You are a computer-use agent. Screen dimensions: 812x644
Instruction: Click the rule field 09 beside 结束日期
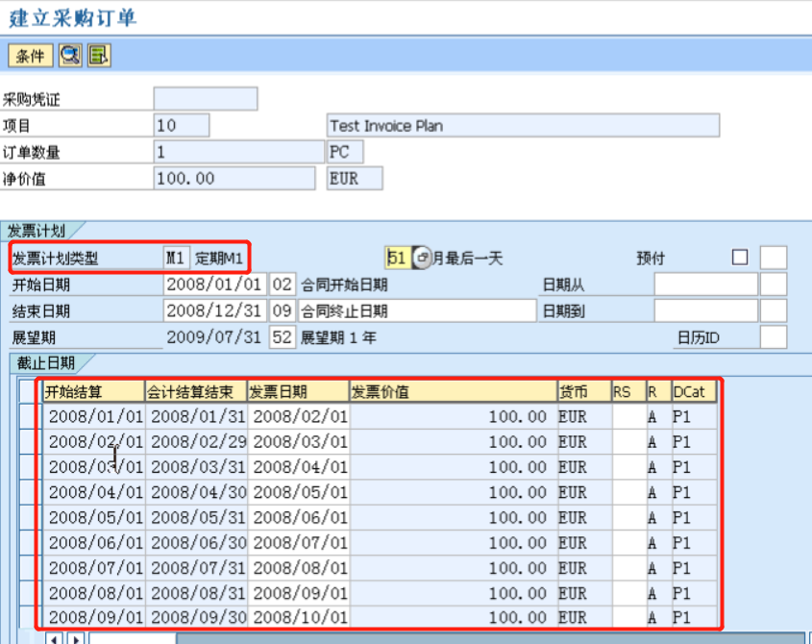tap(283, 310)
